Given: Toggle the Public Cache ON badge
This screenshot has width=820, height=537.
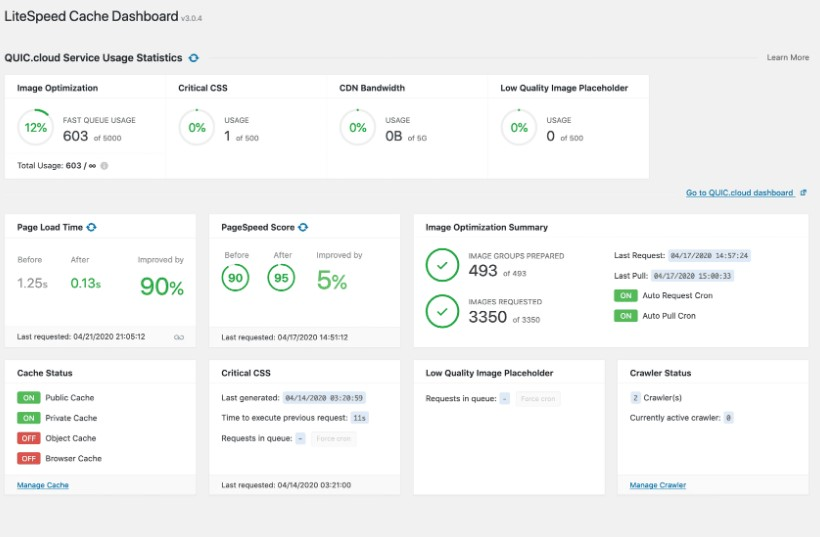Looking at the screenshot, I should coord(28,398).
